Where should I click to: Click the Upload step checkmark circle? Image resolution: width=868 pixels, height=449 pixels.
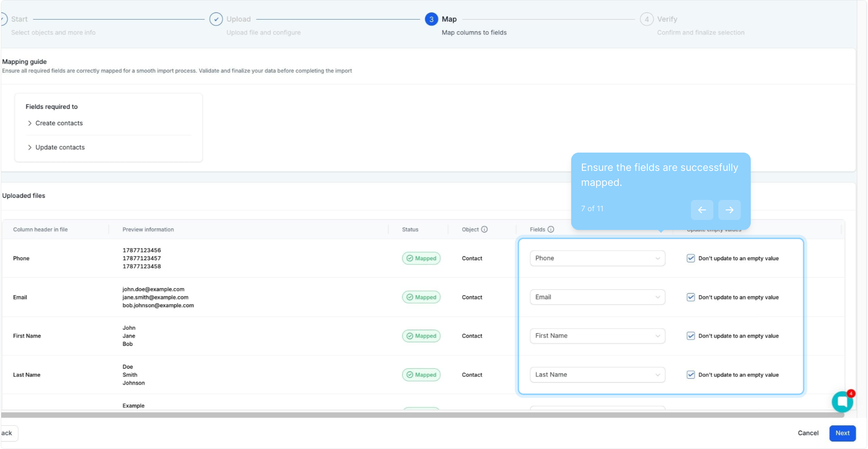(x=216, y=19)
